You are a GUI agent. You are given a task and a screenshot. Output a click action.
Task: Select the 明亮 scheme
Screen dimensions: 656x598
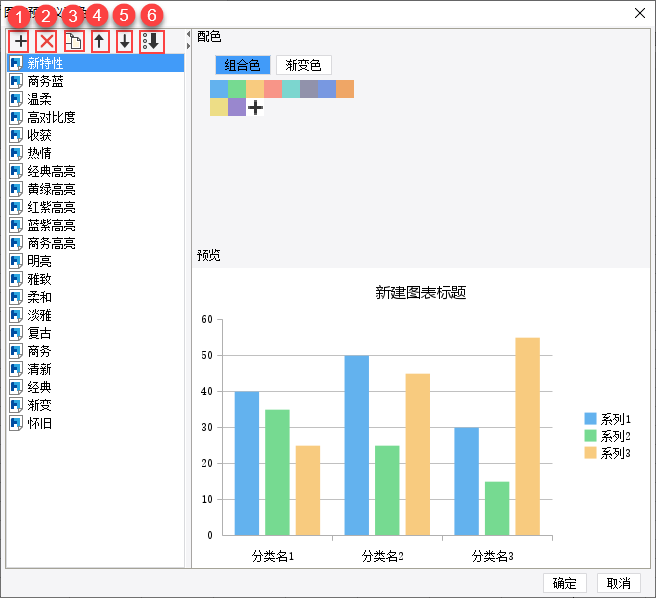[x=96, y=261]
